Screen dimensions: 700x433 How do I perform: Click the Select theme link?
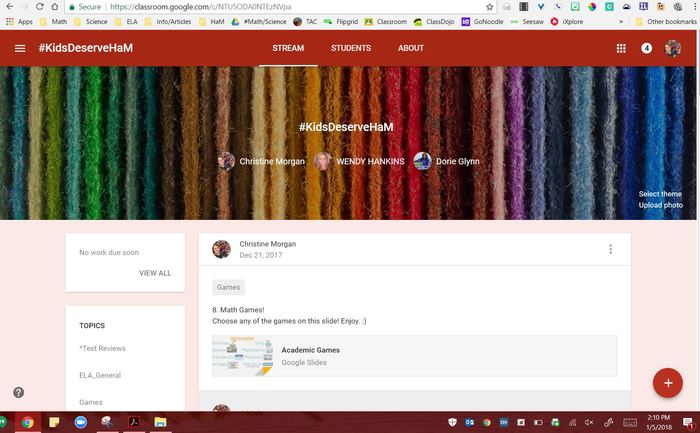click(x=660, y=194)
